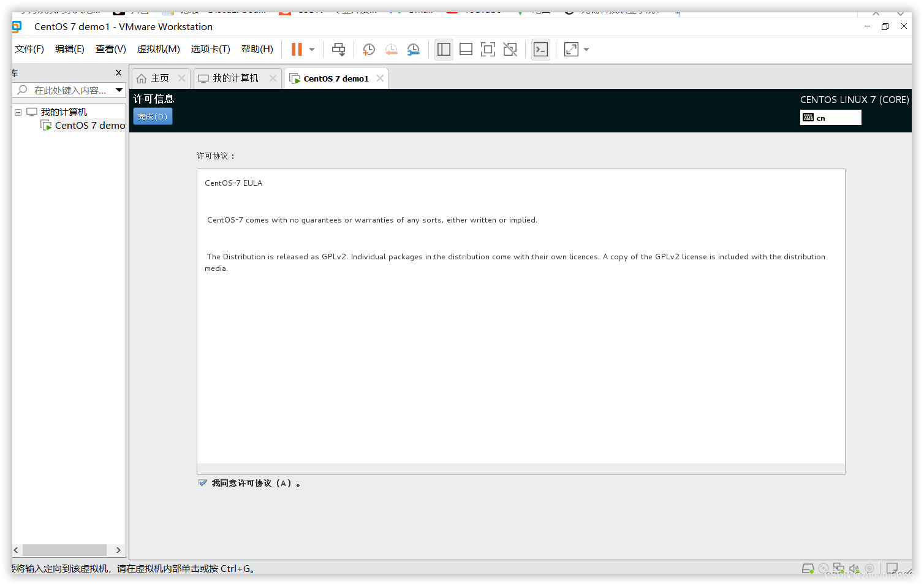Select the CentOS 7 demo1 tab
924x586 pixels.
336,78
